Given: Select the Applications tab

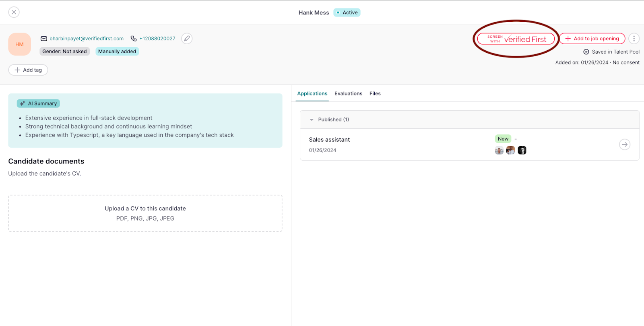Looking at the screenshot, I should [312, 93].
